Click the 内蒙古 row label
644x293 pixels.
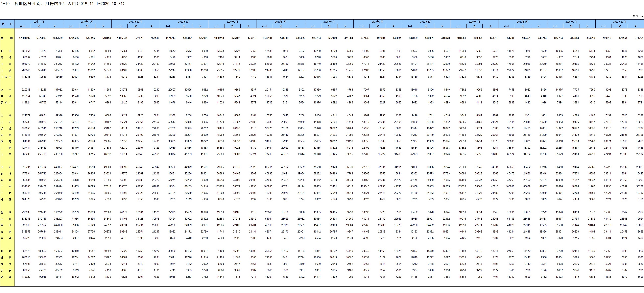tap(6, 77)
